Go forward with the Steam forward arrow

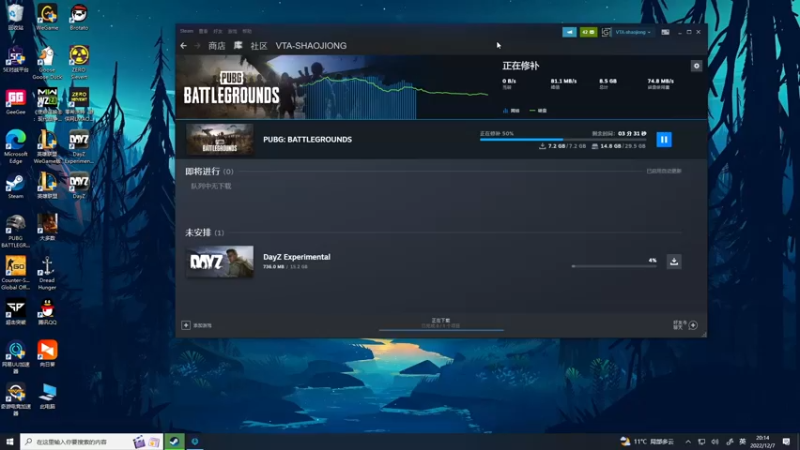tap(197, 46)
